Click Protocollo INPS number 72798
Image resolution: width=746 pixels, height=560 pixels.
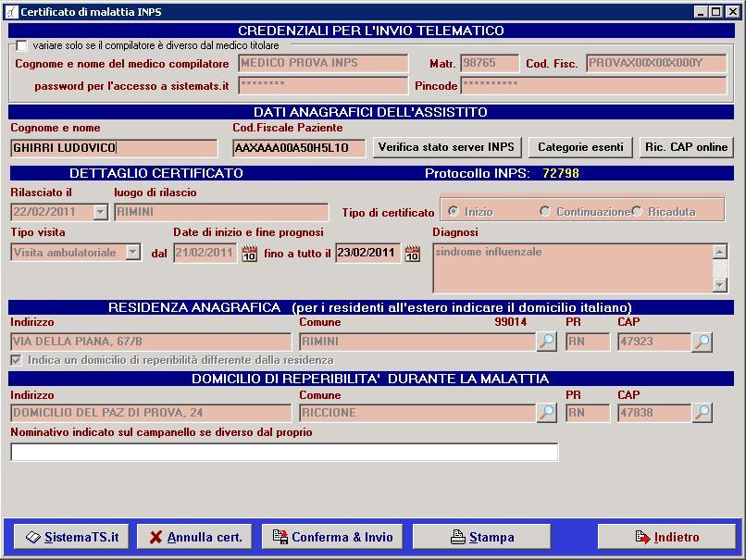coord(561,173)
